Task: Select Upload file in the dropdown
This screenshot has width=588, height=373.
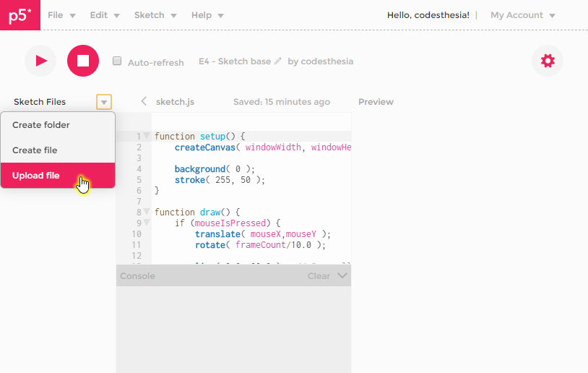Action: (x=58, y=175)
